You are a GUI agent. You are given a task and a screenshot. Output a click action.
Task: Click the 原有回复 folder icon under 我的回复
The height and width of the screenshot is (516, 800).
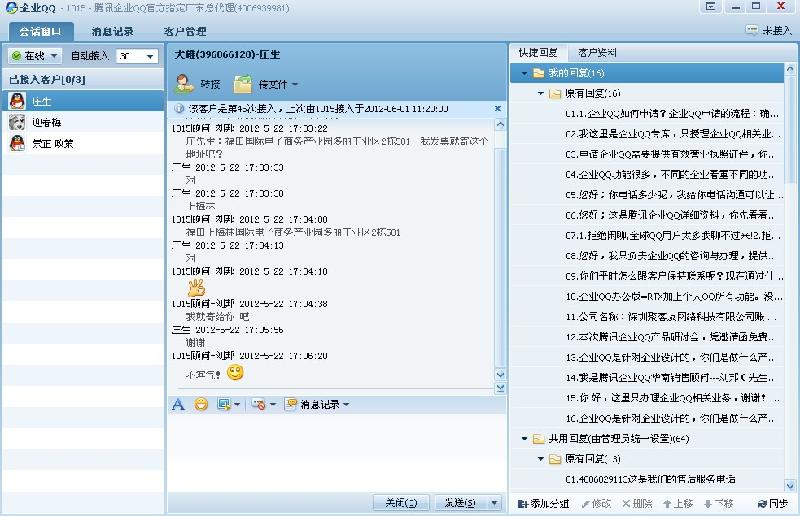[555, 93]
